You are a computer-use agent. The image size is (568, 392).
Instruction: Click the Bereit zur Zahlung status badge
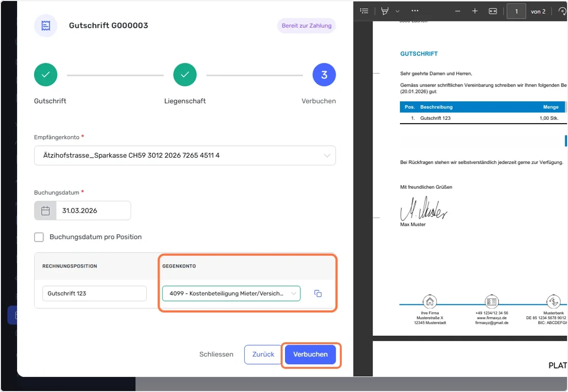point(307,26)
